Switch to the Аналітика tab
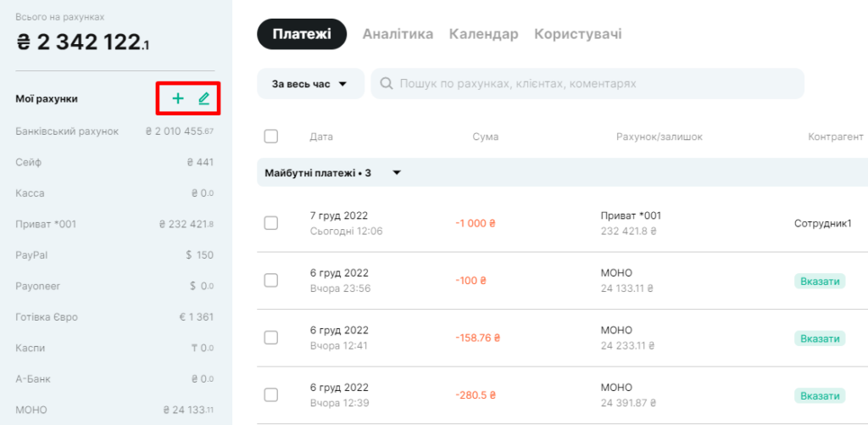 (x=398, y=34)
